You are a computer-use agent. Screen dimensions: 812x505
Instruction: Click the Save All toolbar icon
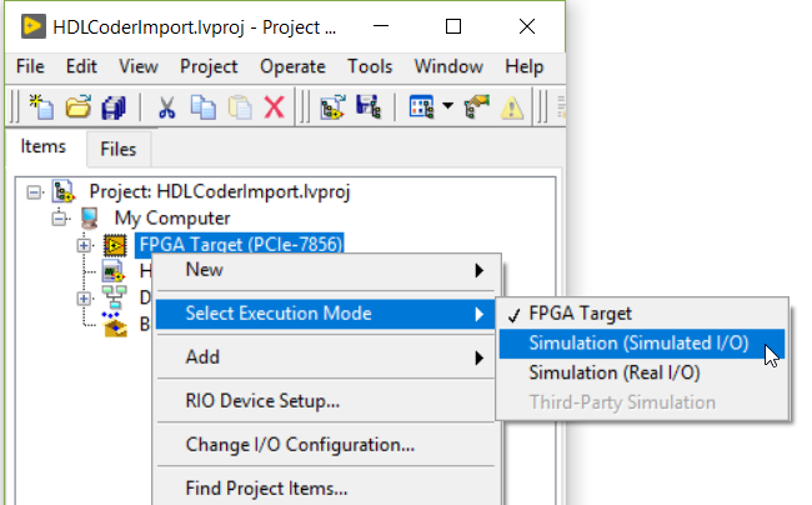click(x=113, y=107)
